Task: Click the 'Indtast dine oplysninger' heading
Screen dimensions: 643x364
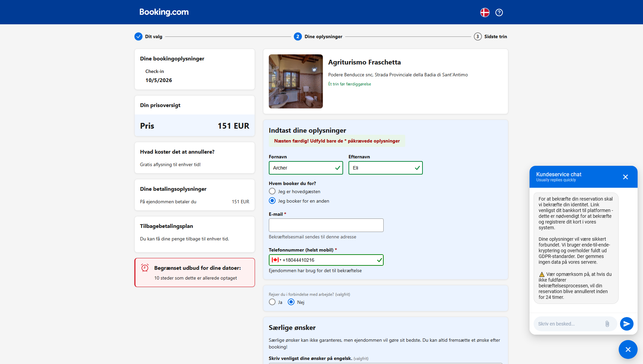Action: click(307, 130)
